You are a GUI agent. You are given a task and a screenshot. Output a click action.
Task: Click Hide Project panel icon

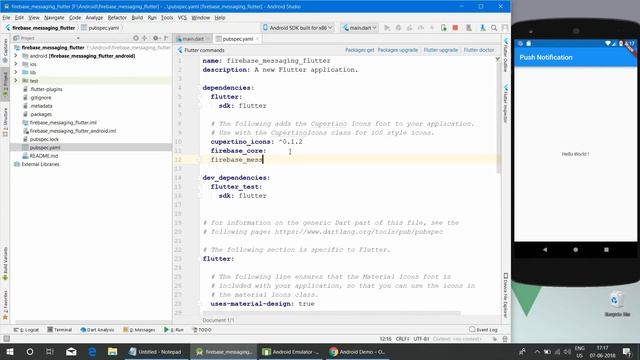pos(166,38)
